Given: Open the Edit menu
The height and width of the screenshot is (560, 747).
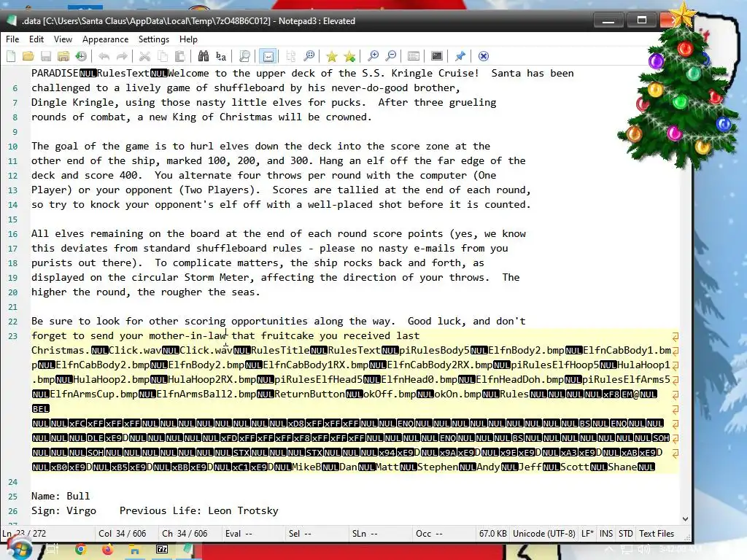Looking at the screenshot, I should tap(36, 39).
